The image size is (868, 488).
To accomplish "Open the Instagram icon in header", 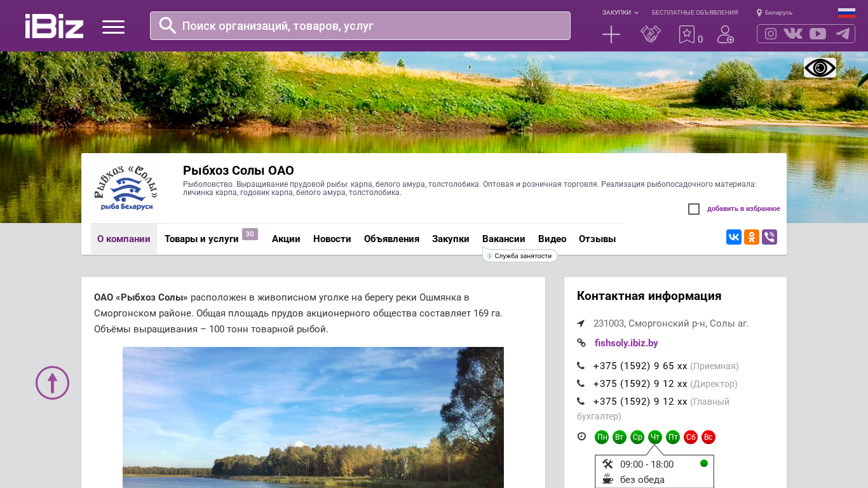I will [771, 34].
